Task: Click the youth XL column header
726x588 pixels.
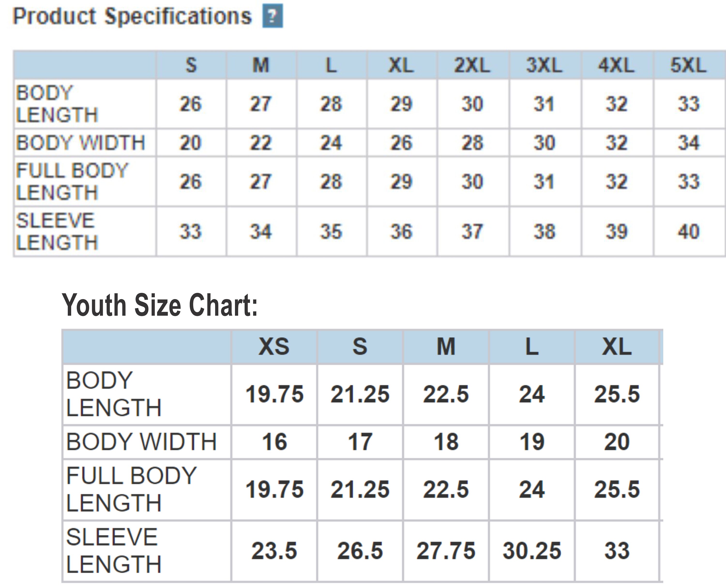Action: [617, 346]
